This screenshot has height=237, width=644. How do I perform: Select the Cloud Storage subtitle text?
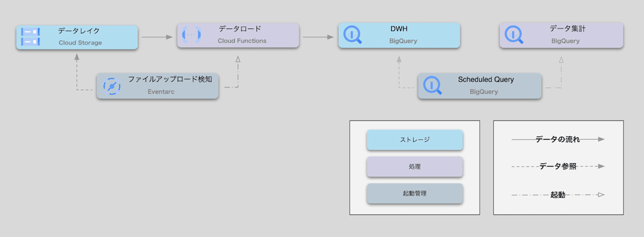(x=80, y=42)
